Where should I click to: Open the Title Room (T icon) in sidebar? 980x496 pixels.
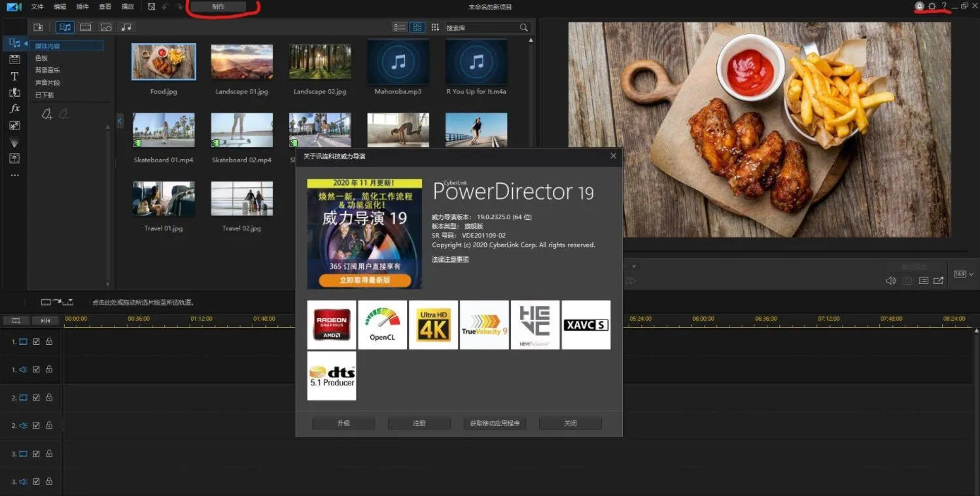point(14,76)
